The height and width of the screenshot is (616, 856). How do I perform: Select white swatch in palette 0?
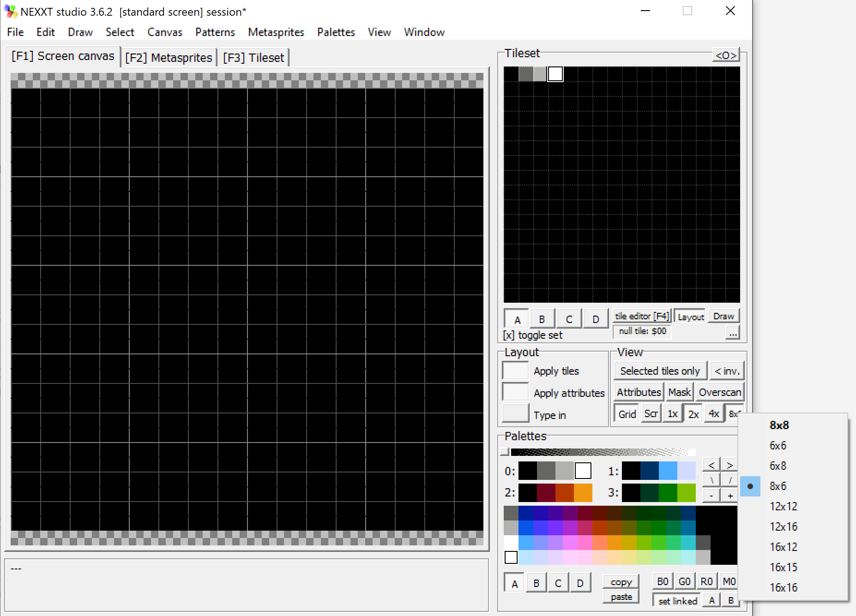[x=583, y=471]
